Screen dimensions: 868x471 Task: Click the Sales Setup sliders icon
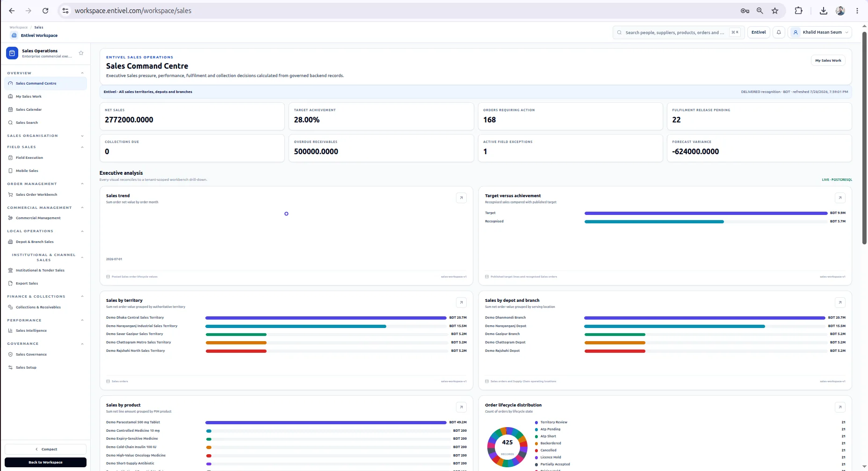coord(10,367)
